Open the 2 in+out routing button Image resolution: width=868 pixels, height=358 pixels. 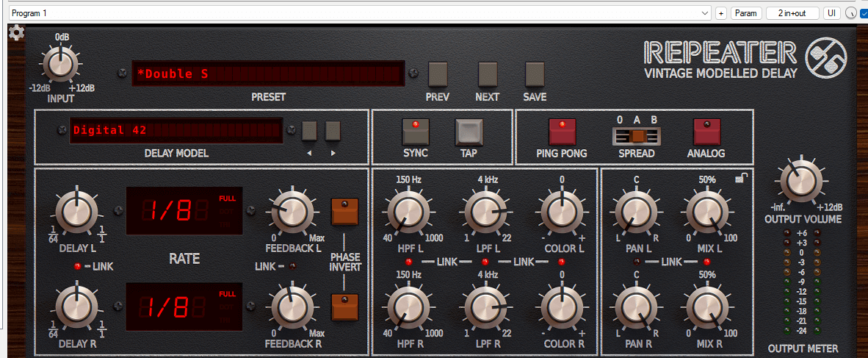pyautogui.click(x=792, y=13)
